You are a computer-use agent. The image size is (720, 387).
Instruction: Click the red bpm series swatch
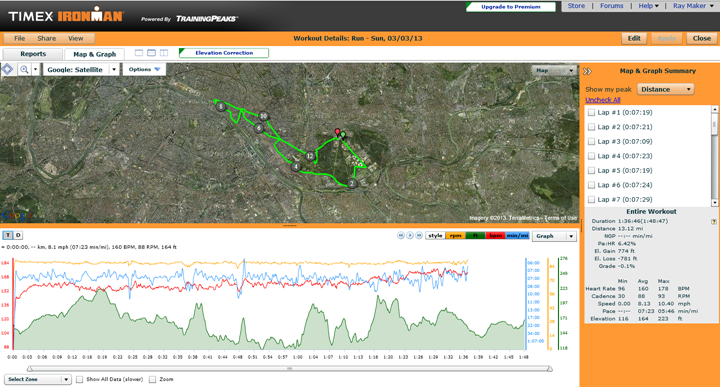click(495, 236)
